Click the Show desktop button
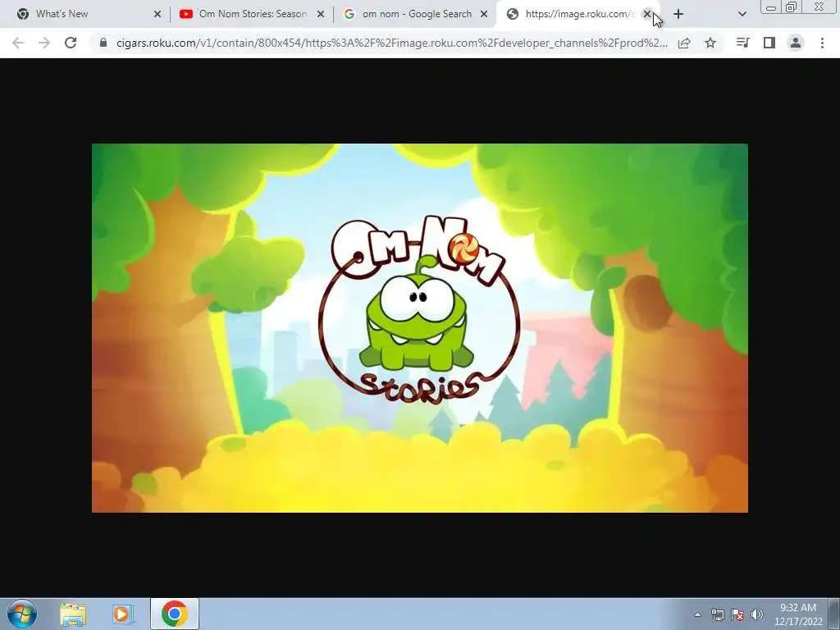Viewport: 840px width, 630px height. point(834,614)
